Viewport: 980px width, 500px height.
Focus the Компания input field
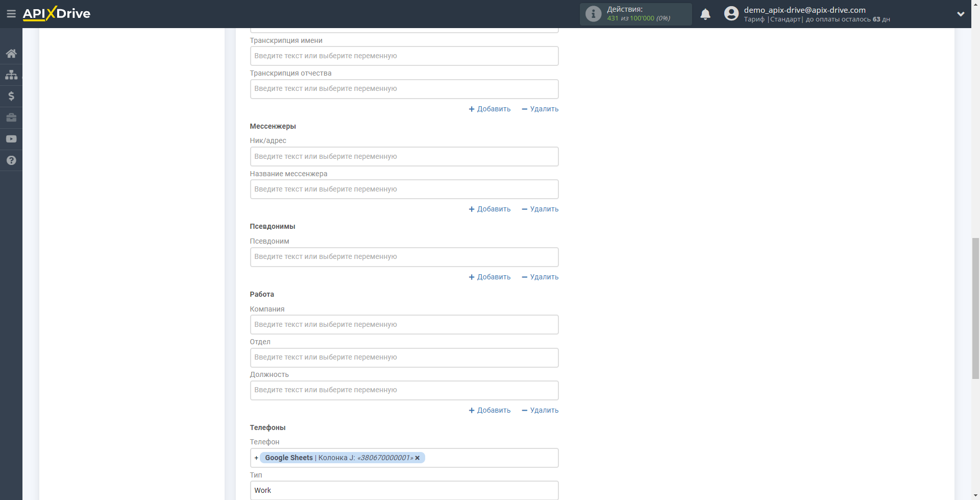[x=404, y=325]
